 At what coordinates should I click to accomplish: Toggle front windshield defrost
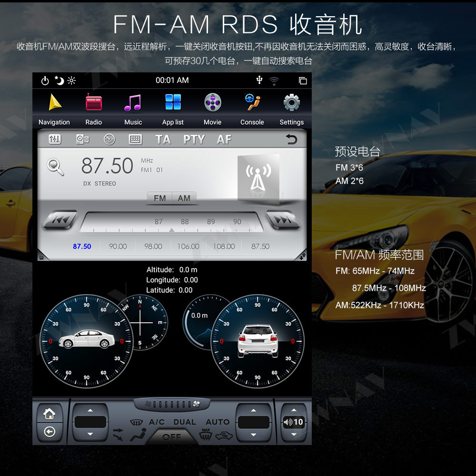[x=136, y=422]
